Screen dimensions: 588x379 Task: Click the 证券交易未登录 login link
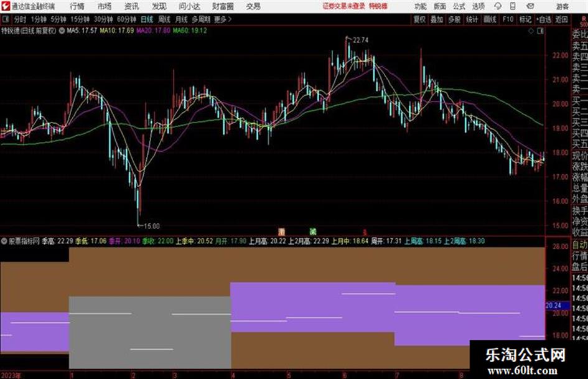(344, 6)
